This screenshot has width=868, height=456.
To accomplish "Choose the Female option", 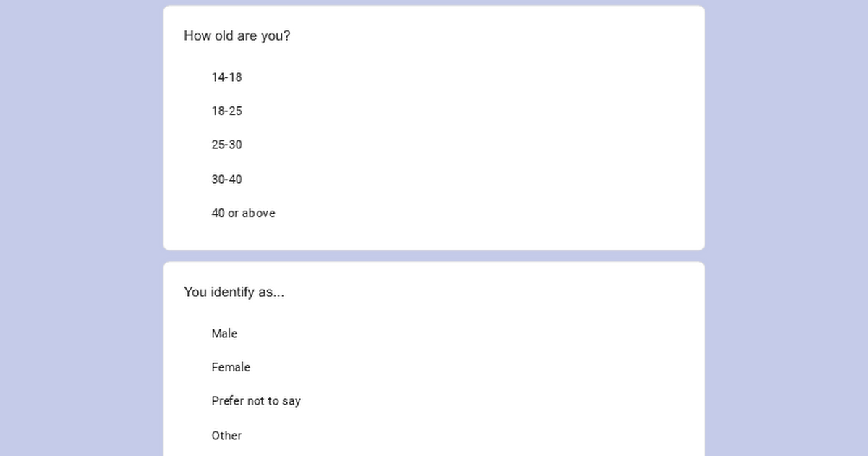I will pos(231,368).
